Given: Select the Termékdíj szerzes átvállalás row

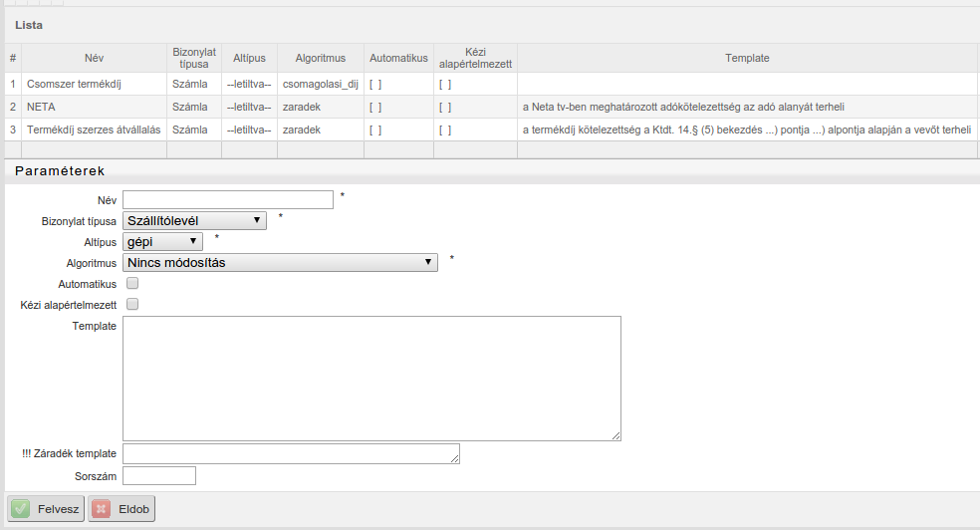Looking at the screenshot, I should (x=491, y=130).
